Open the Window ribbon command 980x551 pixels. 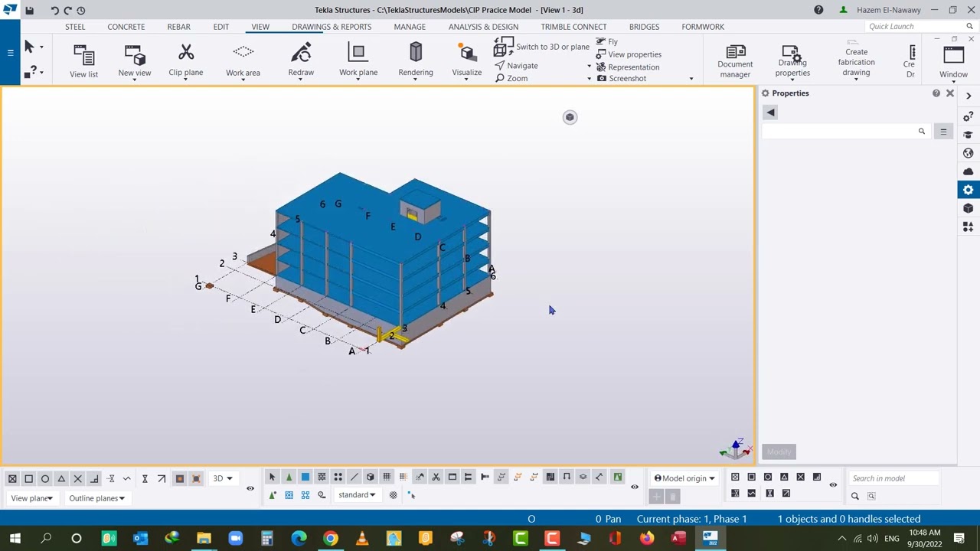click(953, 63)
